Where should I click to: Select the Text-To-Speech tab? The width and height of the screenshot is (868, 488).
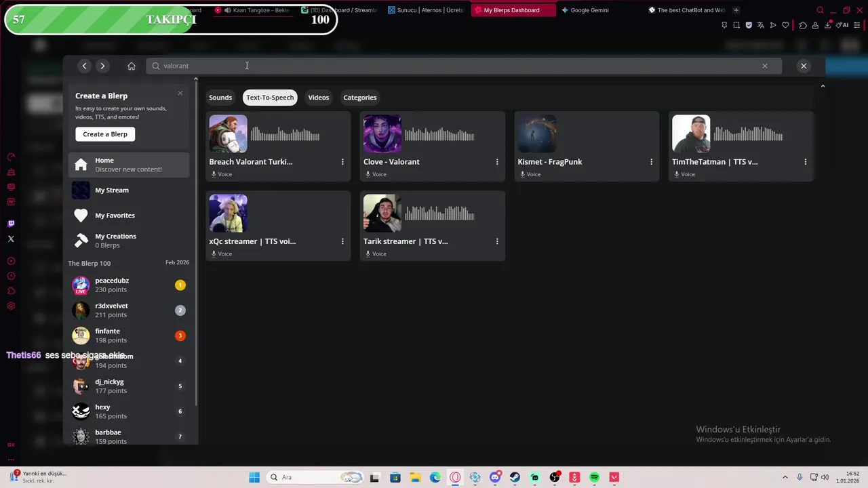[x=270, y=98]
